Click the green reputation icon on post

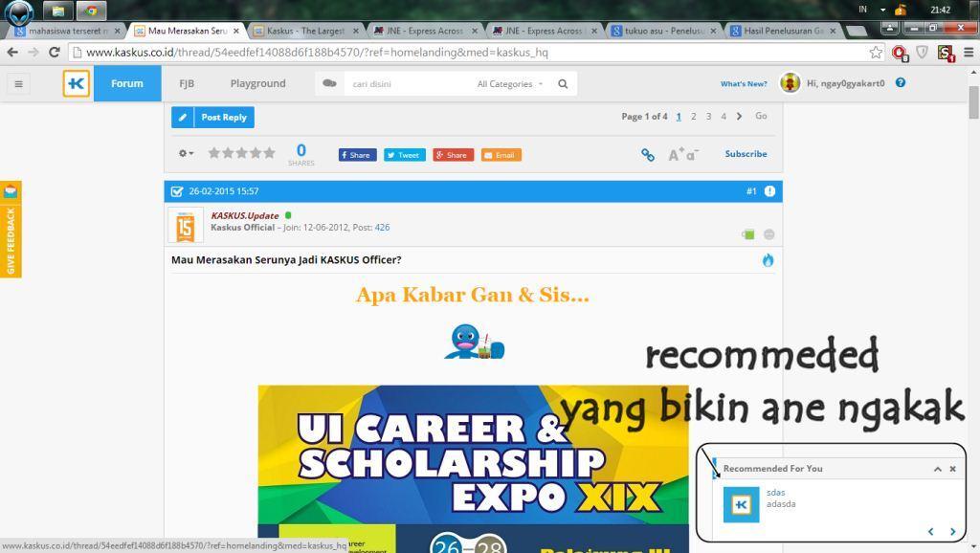748,234
